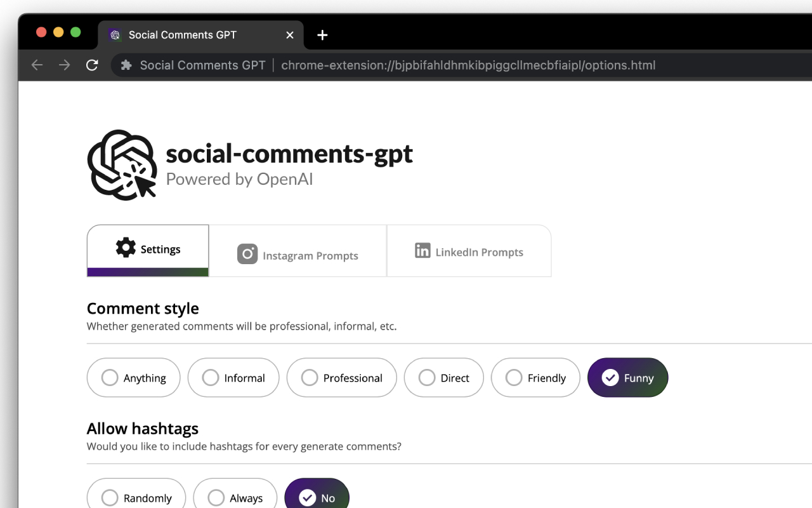Click the Instagram logo icon
Screen dimensions: 812x508
tap(247, 254)
